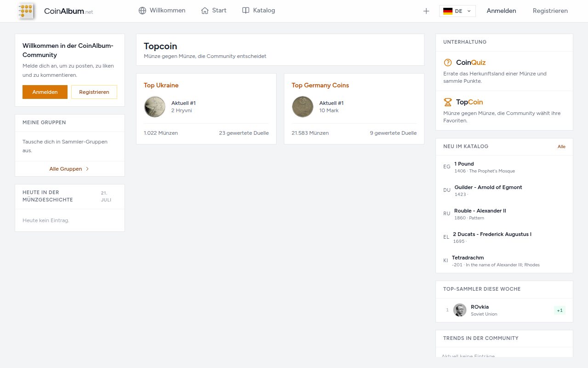
Task: Click the 2 Hryvni coin label
Action: pyautogui.click(x=181, y=110)
